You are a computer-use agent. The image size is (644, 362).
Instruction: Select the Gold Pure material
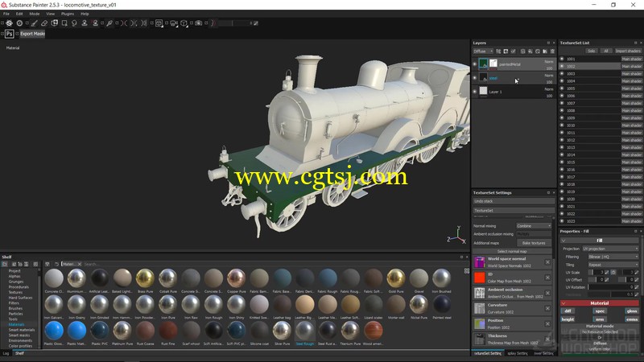396,280
